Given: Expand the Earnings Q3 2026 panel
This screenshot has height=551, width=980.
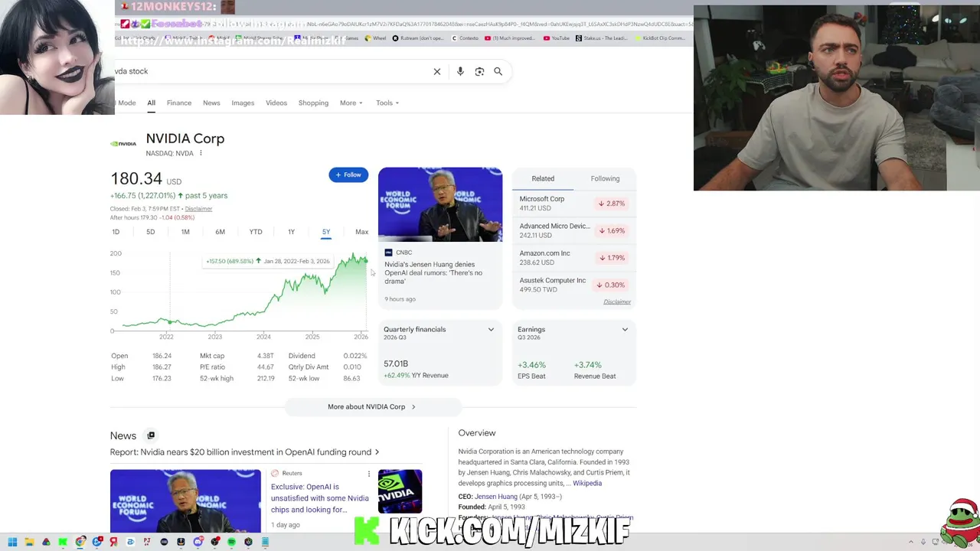Looking at the screenshot, I should point(625,330).
